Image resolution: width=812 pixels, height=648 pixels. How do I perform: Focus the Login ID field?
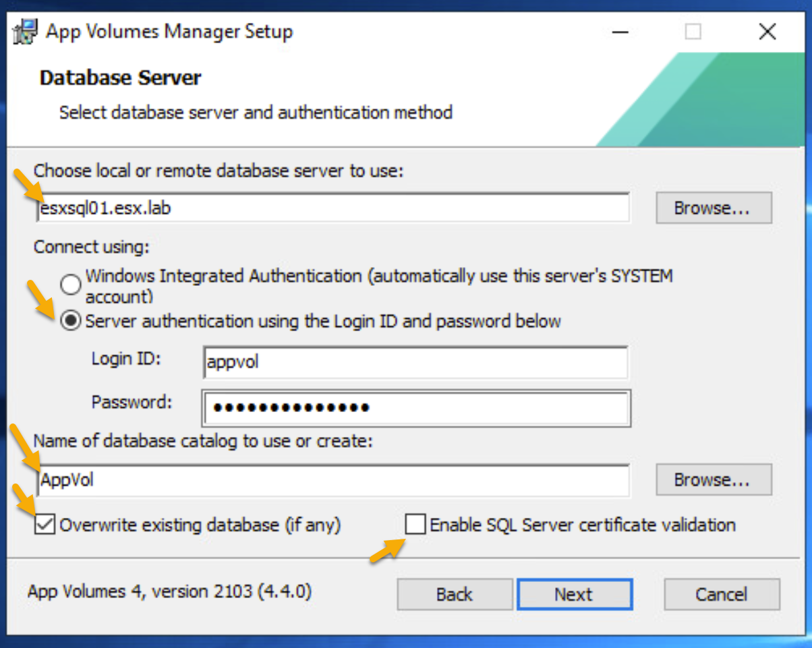click(415, 362)
